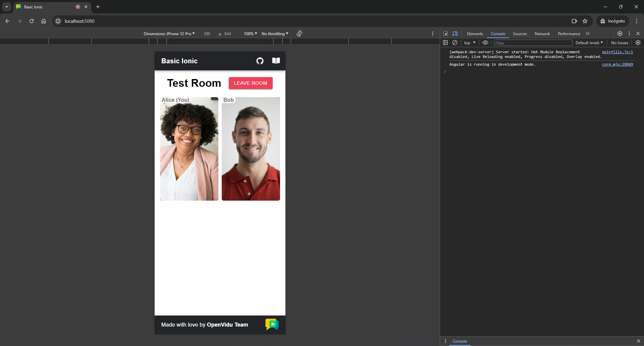Open DevTools settings gear

coord(620,33)
